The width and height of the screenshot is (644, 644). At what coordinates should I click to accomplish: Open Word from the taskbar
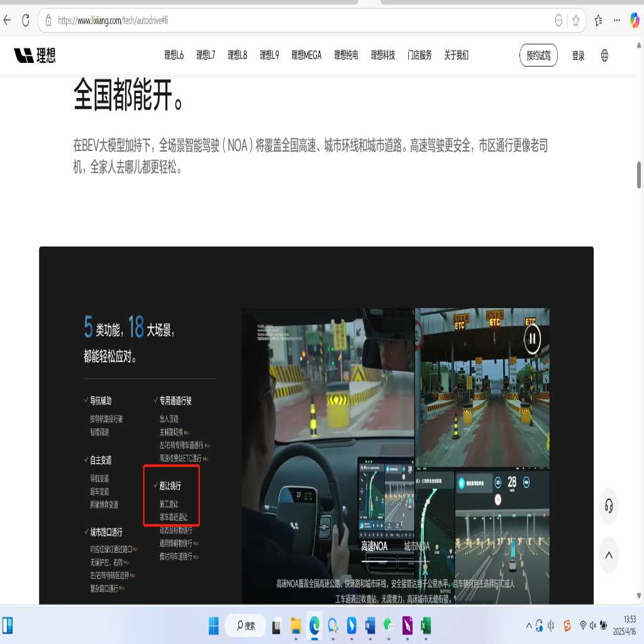(x=370, y=626)
